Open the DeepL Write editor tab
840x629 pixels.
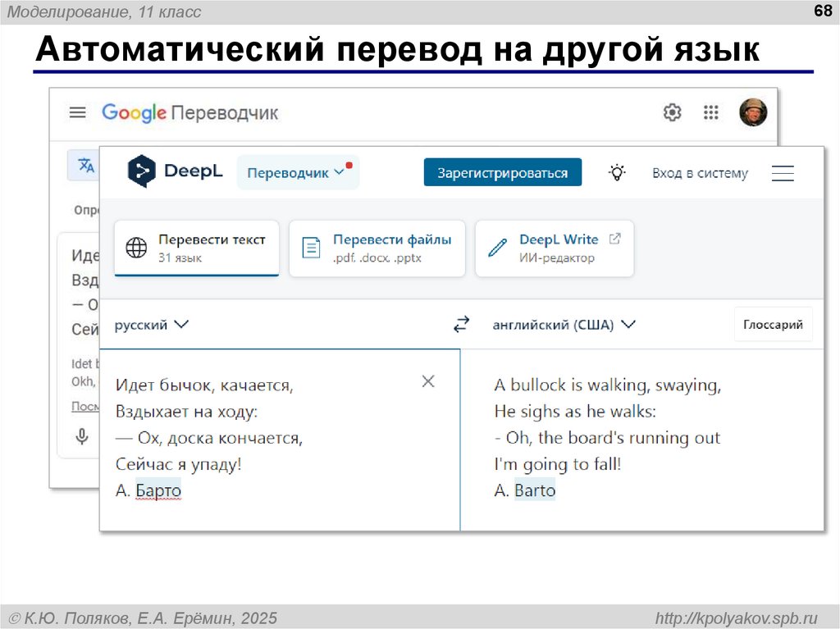[x=555, y=248]
